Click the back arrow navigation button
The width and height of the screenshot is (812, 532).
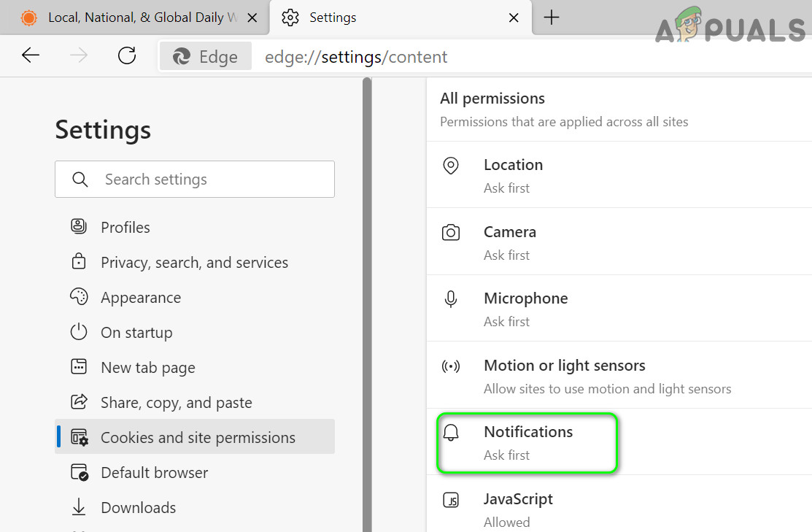pos(31,55)
